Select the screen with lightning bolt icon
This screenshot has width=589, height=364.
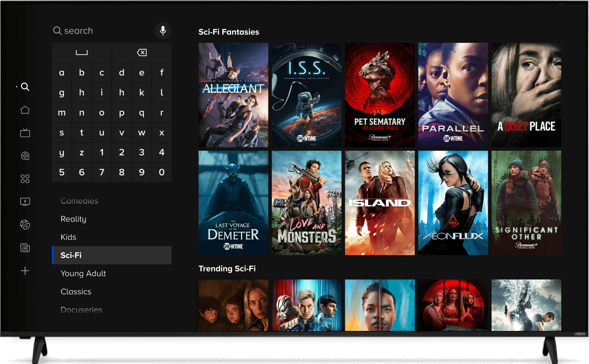click(25, 202)
